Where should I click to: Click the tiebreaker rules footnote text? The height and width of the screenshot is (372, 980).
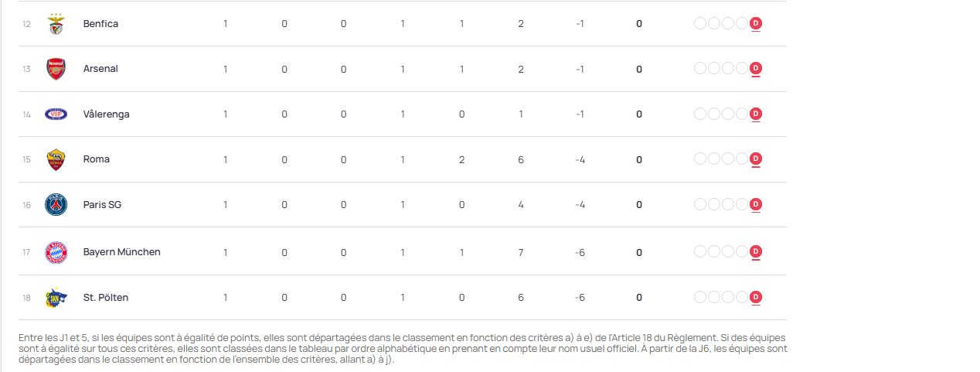pos(402,349)
